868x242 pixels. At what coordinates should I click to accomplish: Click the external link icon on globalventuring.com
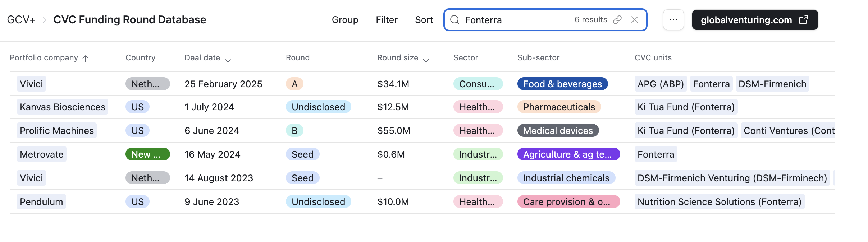tap(804, 20)
